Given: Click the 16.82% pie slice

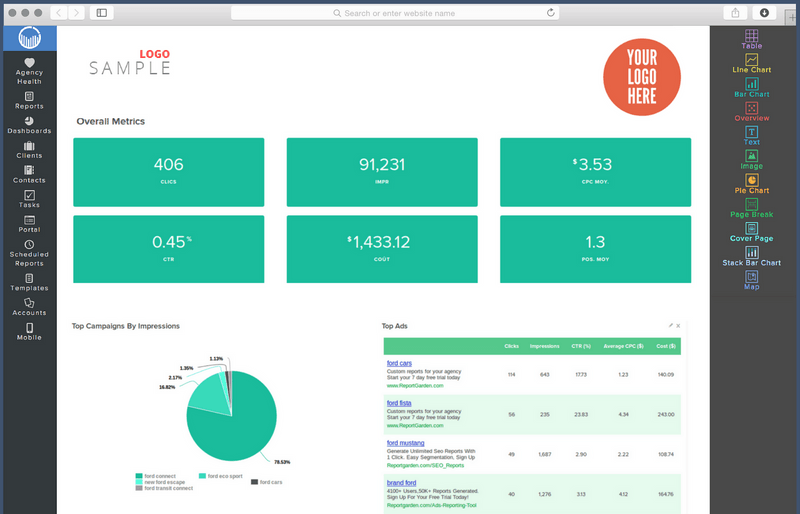Looking at the screenshot, I should click(210, 398).
